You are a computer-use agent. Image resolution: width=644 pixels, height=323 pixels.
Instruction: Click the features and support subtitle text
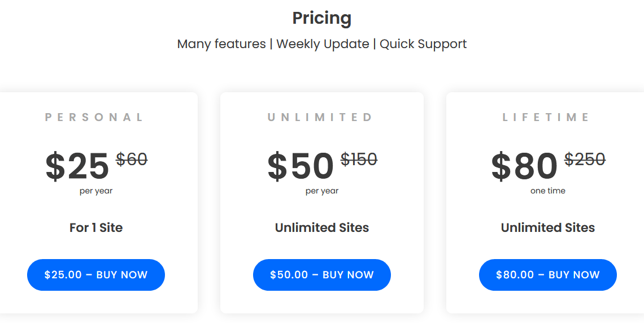(322, 44)
